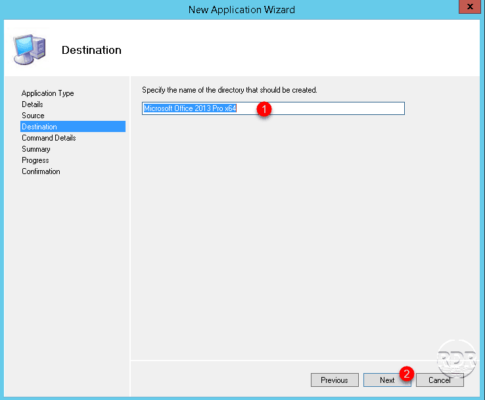Close the New Application Wizard window
This screenshot has width=485, height=400.
470,7
